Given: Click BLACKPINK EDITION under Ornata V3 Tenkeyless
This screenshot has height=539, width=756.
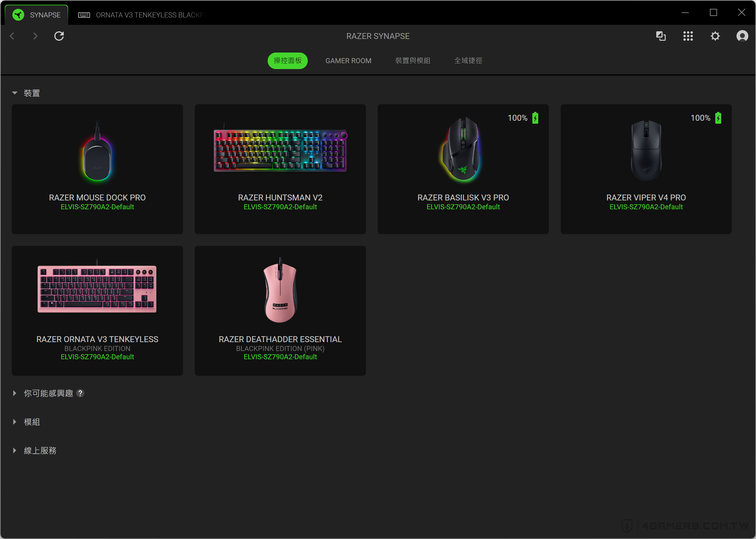Looking at the screenshot, I should 97,349.
